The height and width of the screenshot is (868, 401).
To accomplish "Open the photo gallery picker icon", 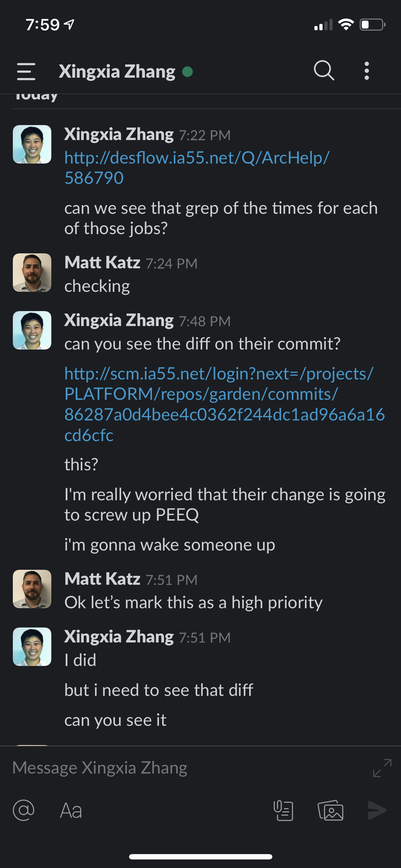I will pyautogui.click(x=330, y=811).
